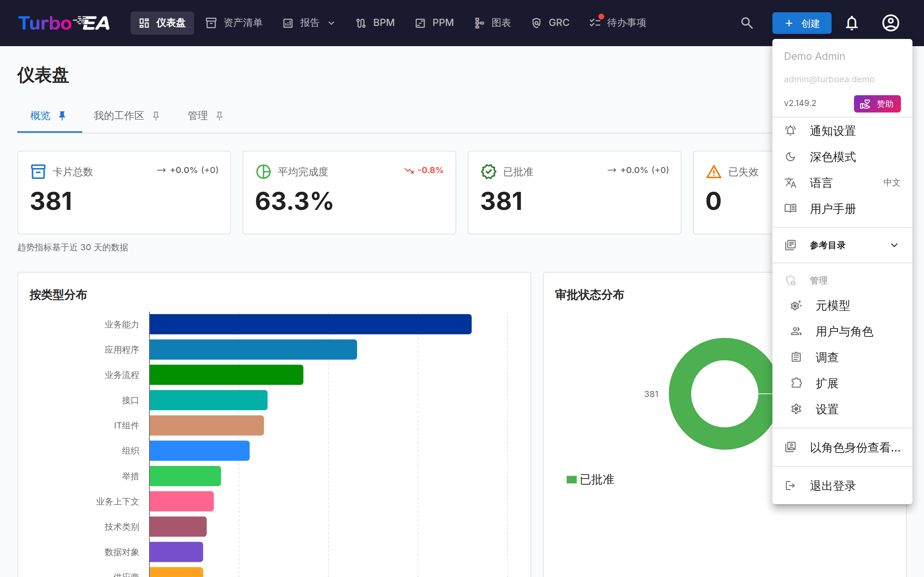Screen dimensions: 924x577
Task: Click the purple 赞助 sponsor button
Action: pos(877,103)
